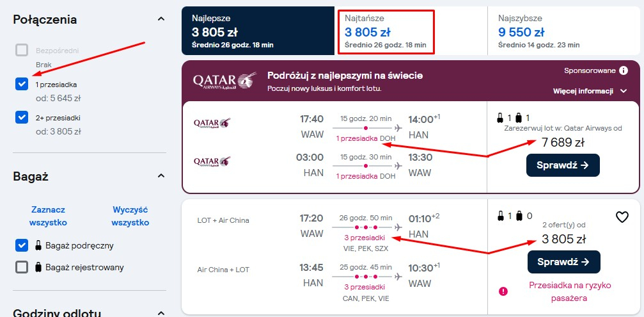Collapse the Bagaż filter section
Viewport: 644px width, 317px height.
tap(161, 176)
